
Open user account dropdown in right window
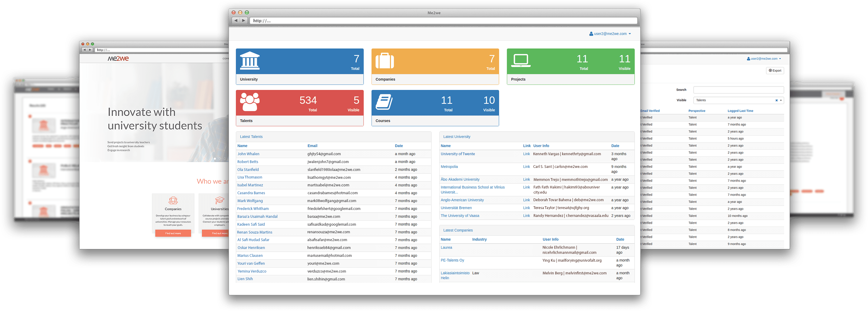click(x=764, y=59)
